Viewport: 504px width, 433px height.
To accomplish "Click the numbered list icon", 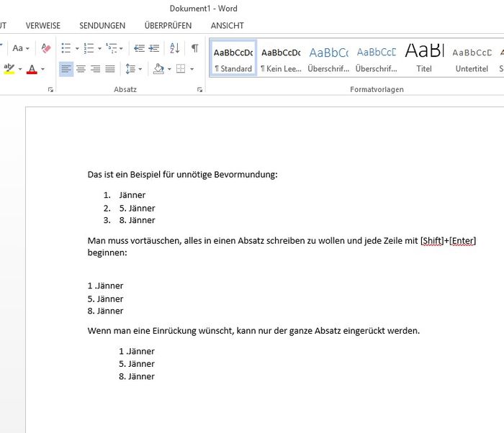I will (89, 48).
